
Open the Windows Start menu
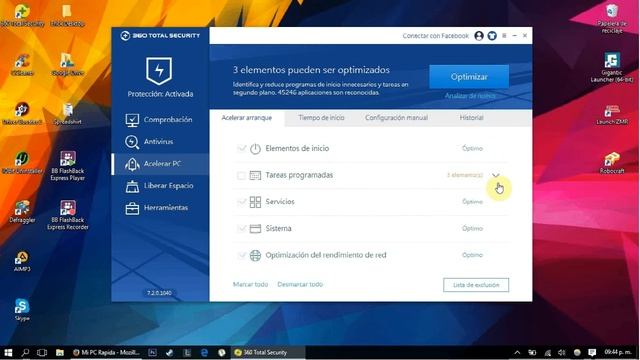click(x=8, y=352)
